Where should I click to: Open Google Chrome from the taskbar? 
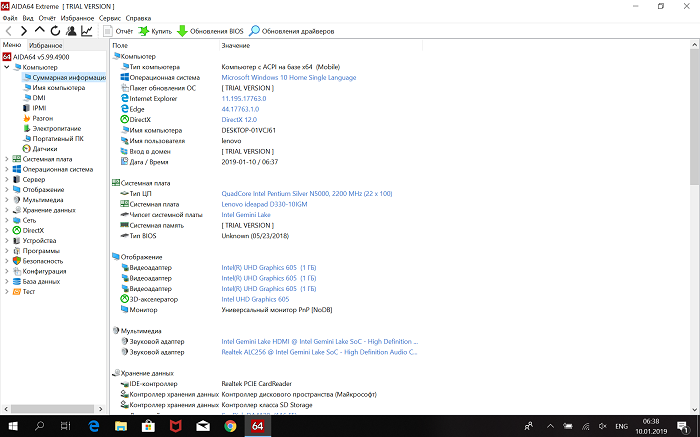(230, 426)
